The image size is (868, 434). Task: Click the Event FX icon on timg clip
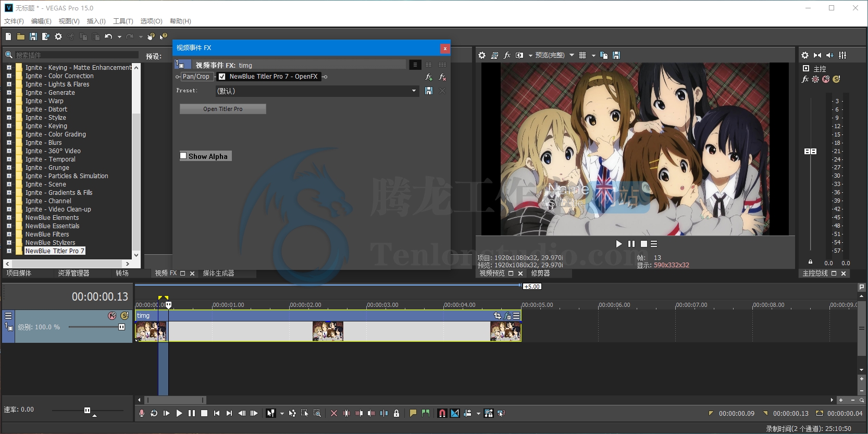[x=507, y=316]
